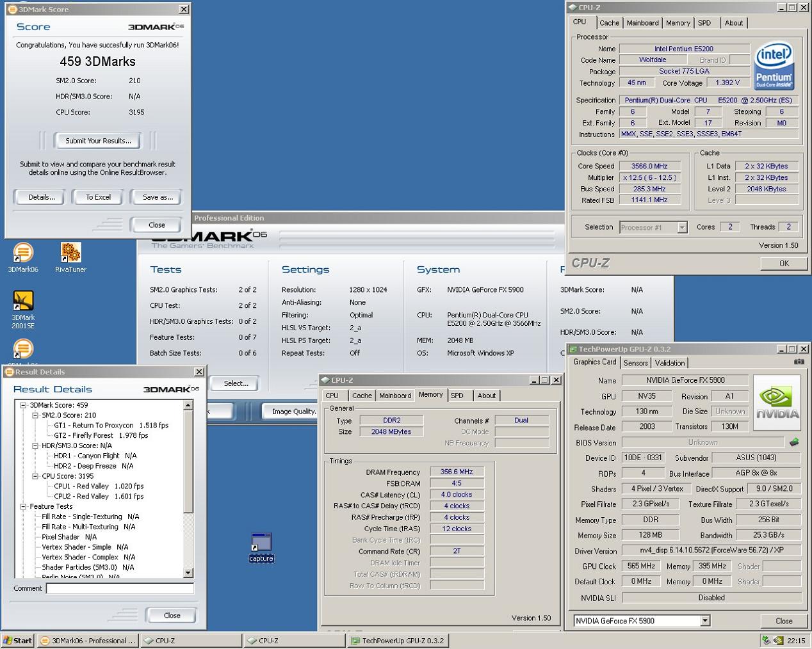Open Memory tab in top CPU-Z window
812x649 pixels.
pyautogui.click(x=678, y=23)
